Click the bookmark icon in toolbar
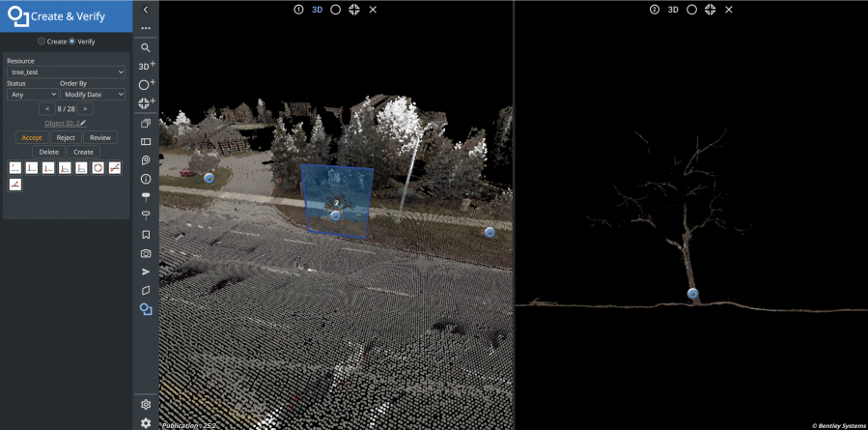This screenshot has width=868, height=430. coord(146,235)
